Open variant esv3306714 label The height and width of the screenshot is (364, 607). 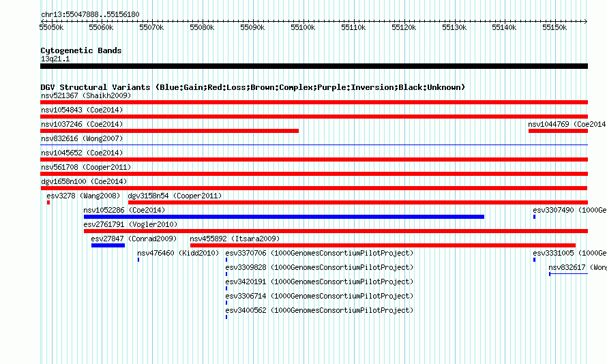(319, 296)
